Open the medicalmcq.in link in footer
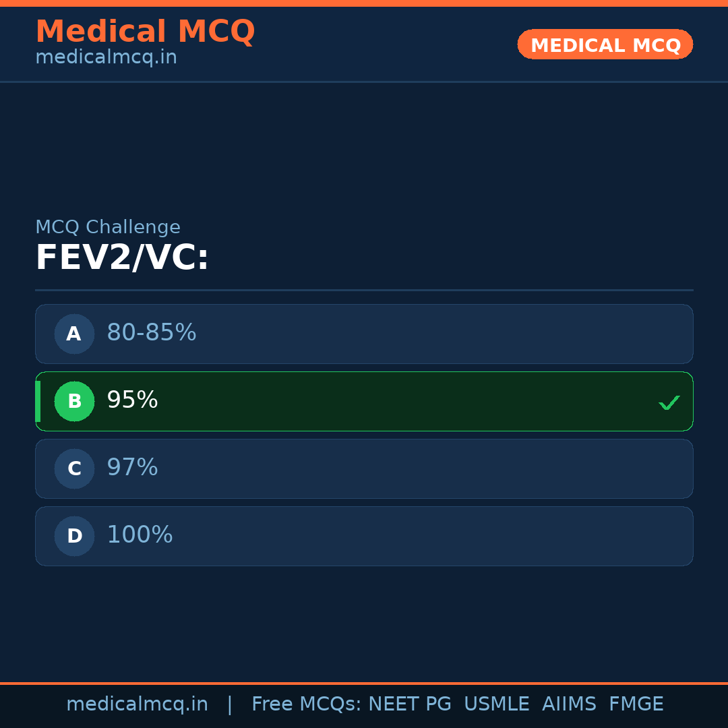Screen dimensions: 728x728 pos(137,704)
